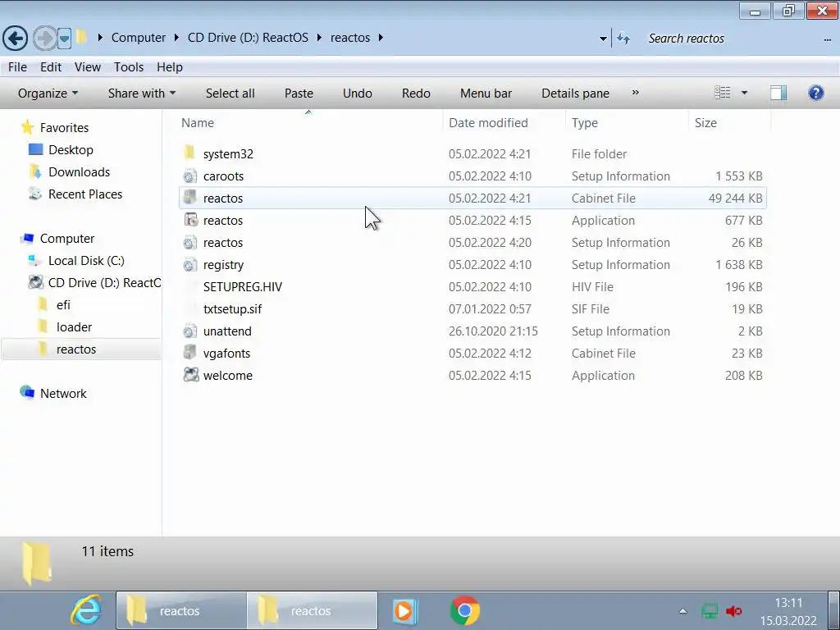Go back using the Back arrow button

click(15, 38)
